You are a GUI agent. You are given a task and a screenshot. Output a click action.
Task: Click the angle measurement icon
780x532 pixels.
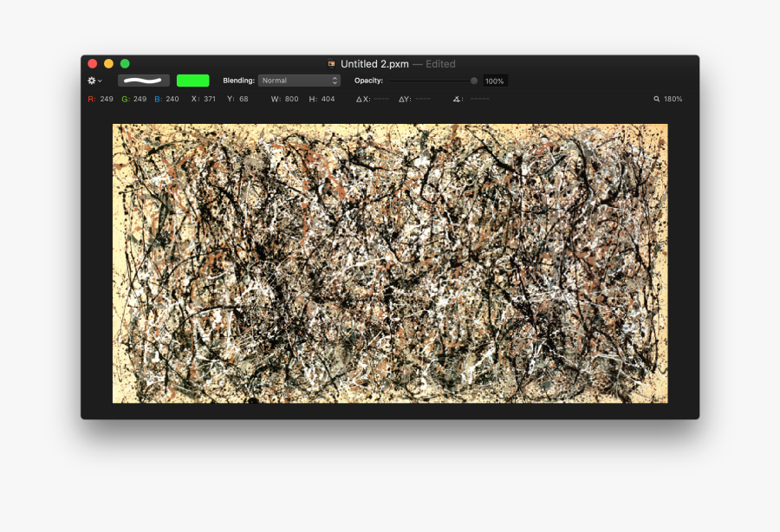[457, 100]
